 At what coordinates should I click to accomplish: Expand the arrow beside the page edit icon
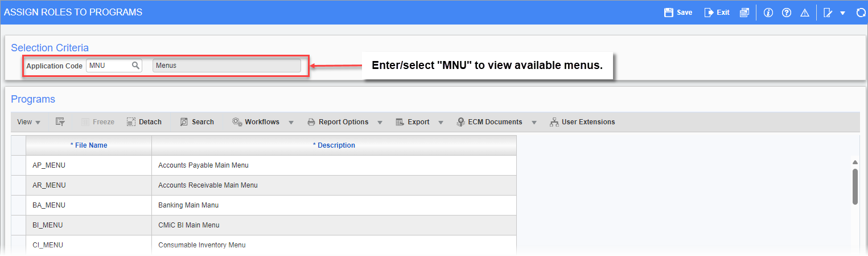[842, 13]
